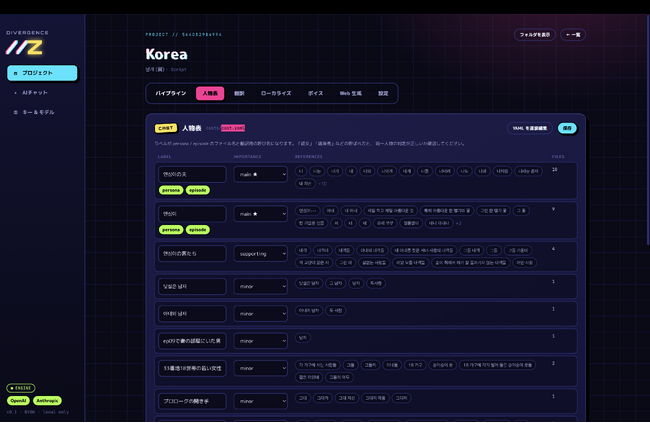Viewport: 650px width, 423px height.
Task: Click the プロローグの聞き手 label field
Action: pos(192,401)
